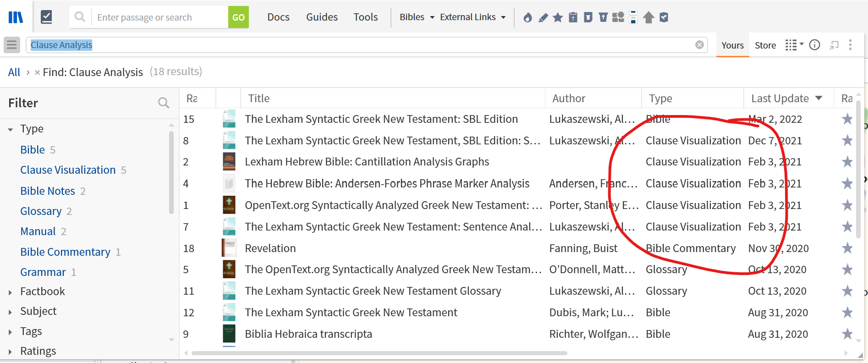Click the Filter sidebar vertical scrollbar
Image resolution: width=868 pixels, height=363 pixels.
tap(171, 172)
